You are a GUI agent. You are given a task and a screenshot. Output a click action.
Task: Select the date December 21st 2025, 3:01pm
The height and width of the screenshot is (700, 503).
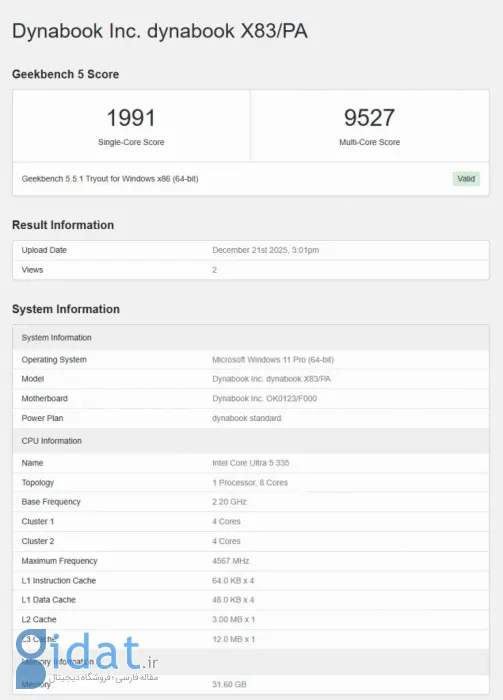266,250
